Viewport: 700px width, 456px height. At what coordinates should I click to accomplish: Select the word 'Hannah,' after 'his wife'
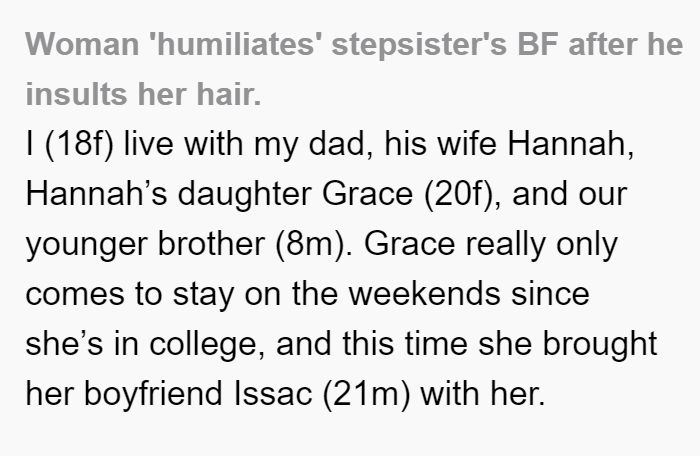pyautogui.click(x=571, y=145)
